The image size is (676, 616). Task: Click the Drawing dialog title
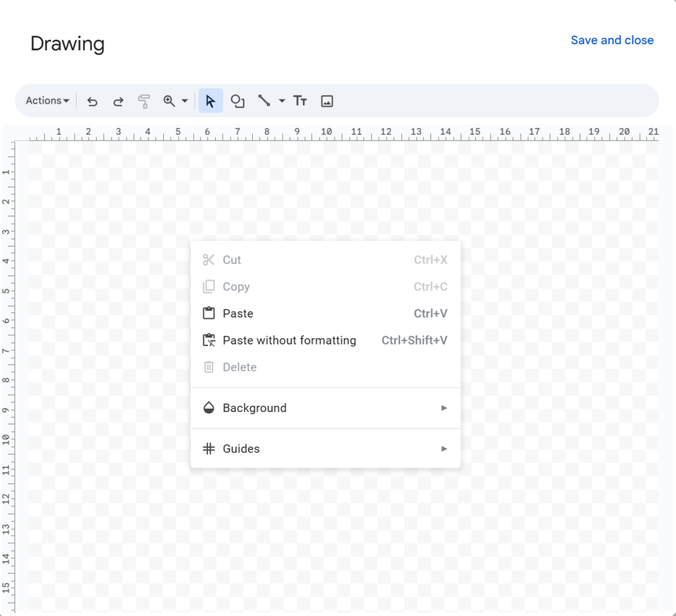pos(68,44)
